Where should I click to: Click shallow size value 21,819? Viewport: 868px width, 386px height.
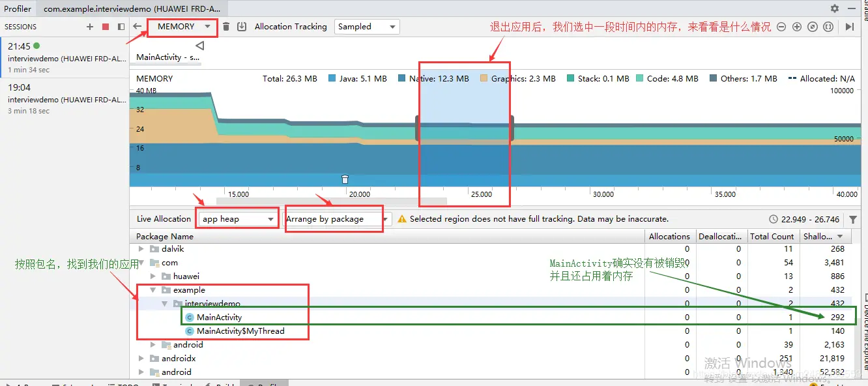tap(831, 359)
